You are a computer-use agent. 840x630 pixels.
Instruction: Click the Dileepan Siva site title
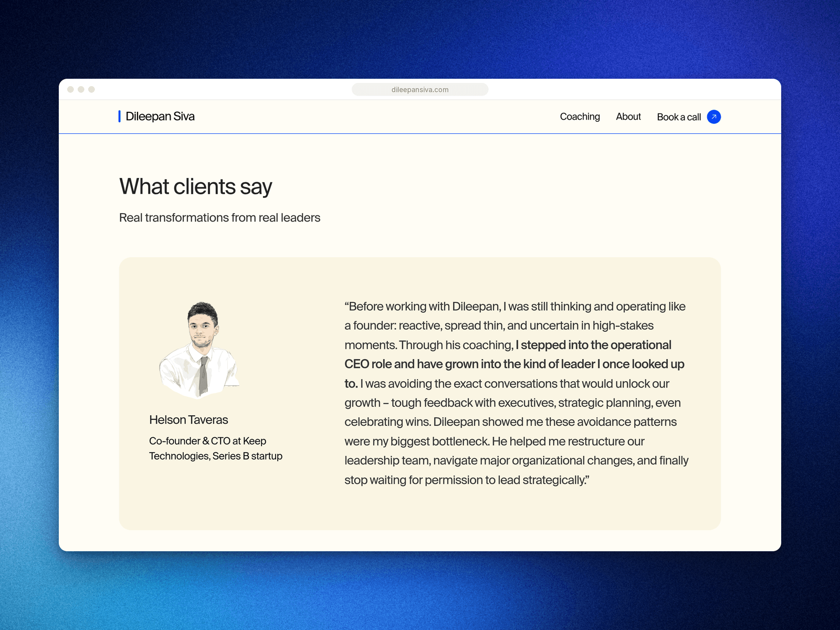coord(160,117)
